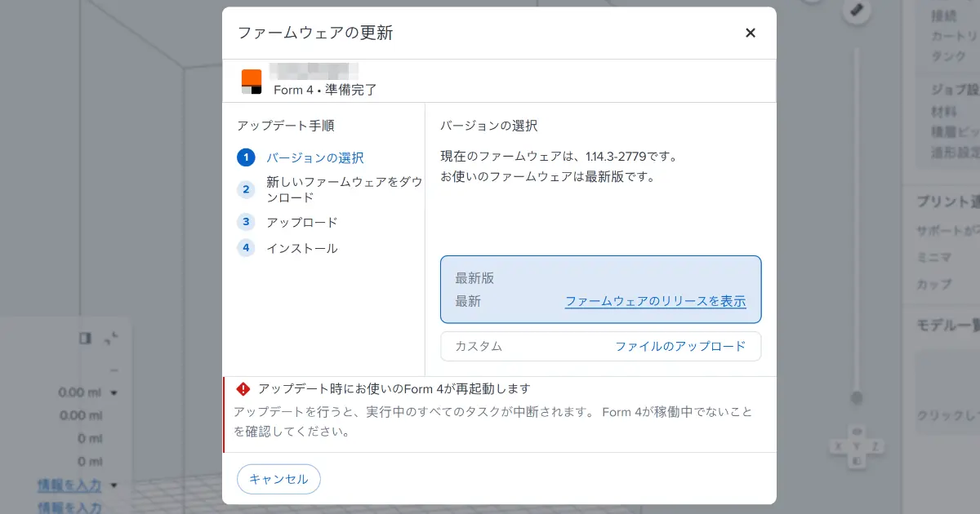Expand the dropdown arrow next to 0.00 ml
This screenshot has width=980, height=514.
point(114,392)
